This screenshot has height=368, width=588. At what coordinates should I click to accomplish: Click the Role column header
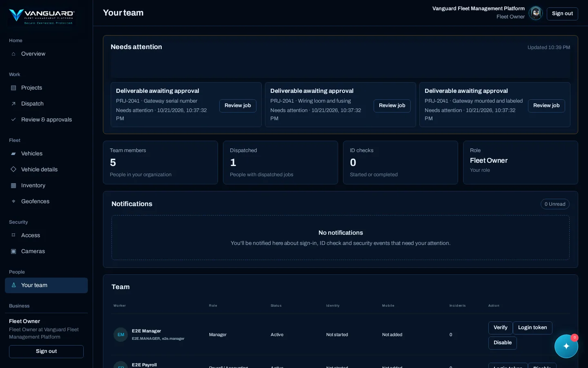(x=213, y=306)
